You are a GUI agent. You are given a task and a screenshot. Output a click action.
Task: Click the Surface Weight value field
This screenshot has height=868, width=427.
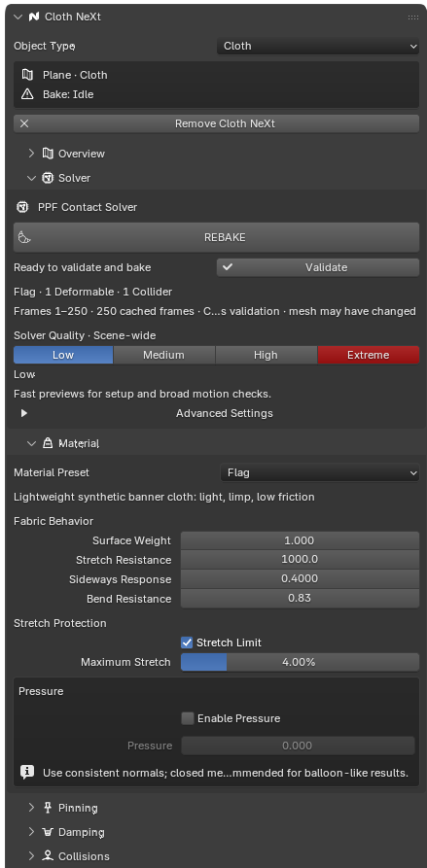point(300,540)
